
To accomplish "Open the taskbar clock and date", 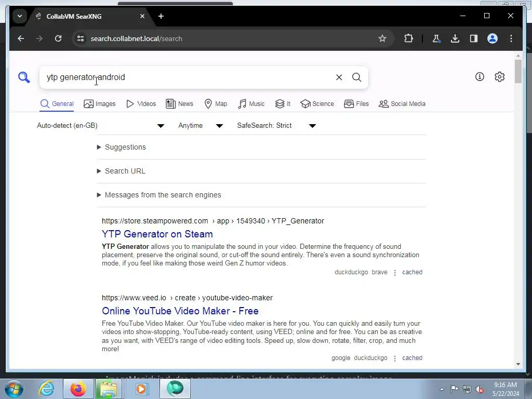I will tap(506, 389).
